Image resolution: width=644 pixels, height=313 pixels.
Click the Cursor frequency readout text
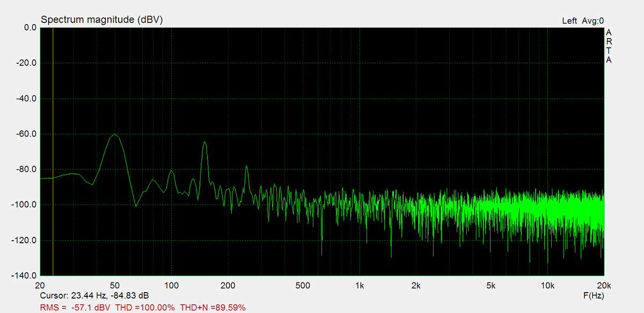pos(94,296)
